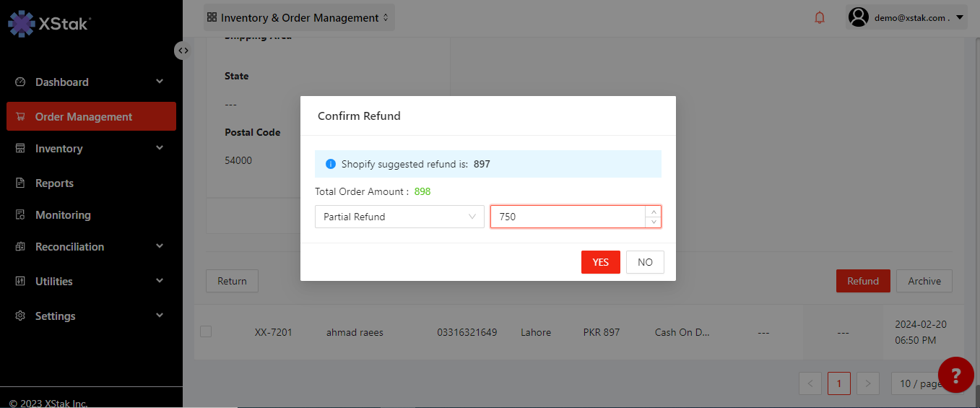
Task: Click the notification bell icon
Action: point(820,18)
